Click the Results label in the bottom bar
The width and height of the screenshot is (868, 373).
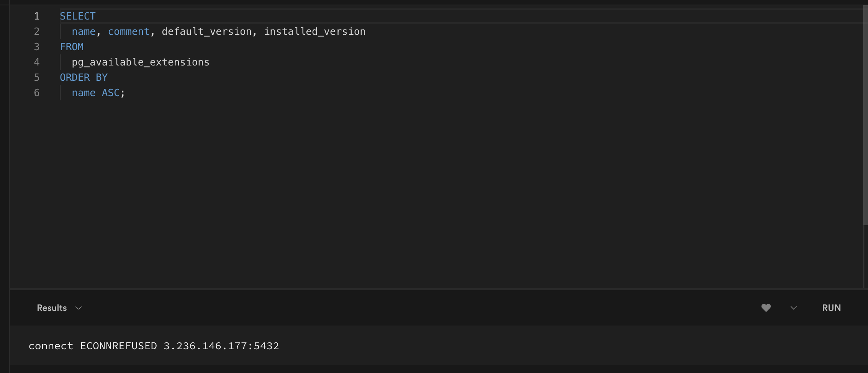pos(51,308)
